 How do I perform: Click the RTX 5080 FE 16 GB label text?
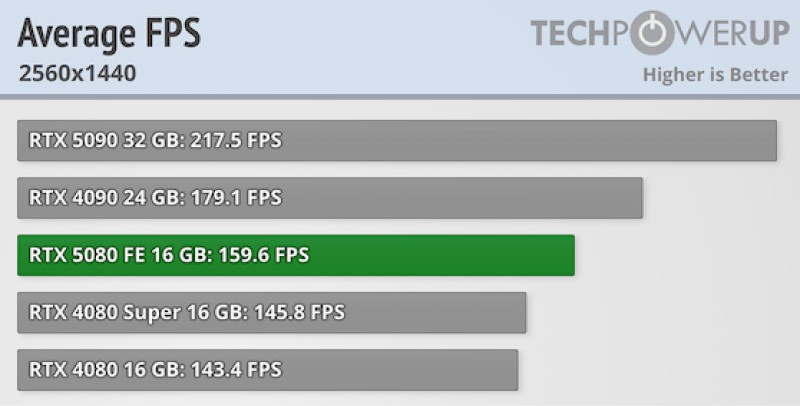pos(120,255)
